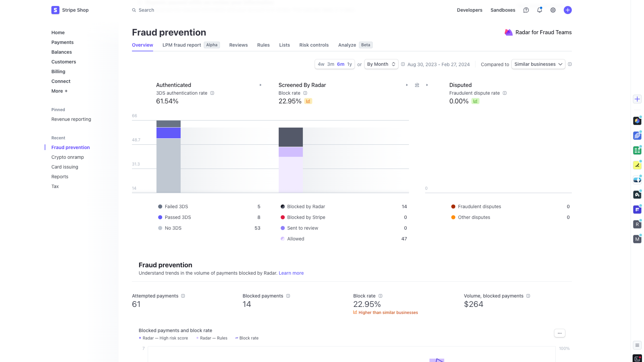Screen dimensions: 644x362
Task: Expand More + in the sidebar
Action: pyautogui.click(x=60, y=91)
